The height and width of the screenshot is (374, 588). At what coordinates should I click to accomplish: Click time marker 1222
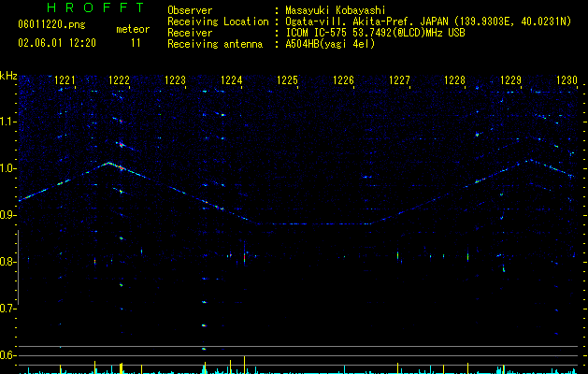click(119, 80)
